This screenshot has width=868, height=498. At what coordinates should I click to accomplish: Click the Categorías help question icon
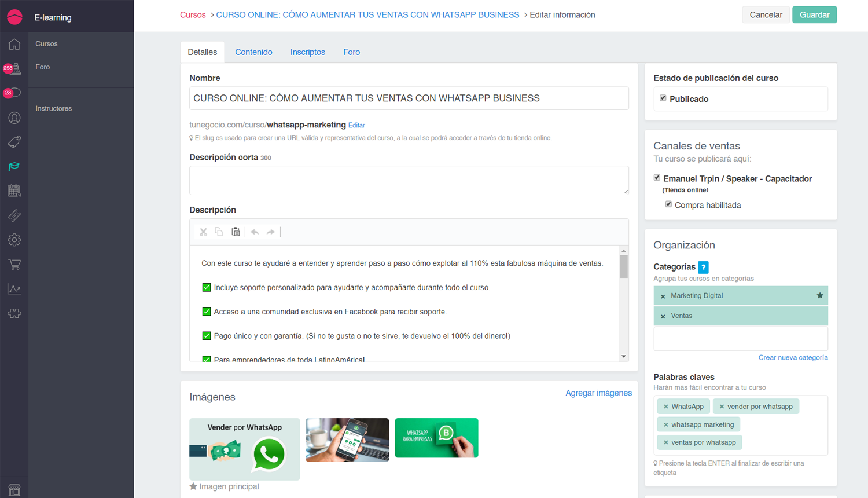coord(703,267)
